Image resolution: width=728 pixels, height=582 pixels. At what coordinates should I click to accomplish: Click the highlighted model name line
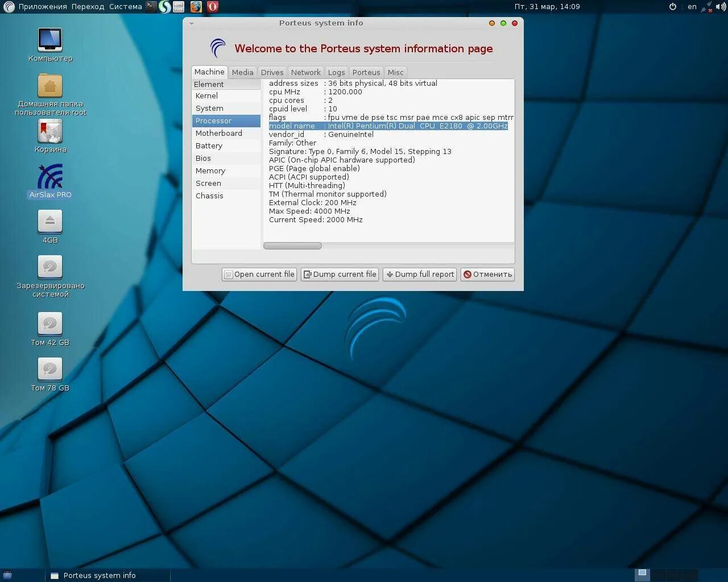(x=388, y=126)
